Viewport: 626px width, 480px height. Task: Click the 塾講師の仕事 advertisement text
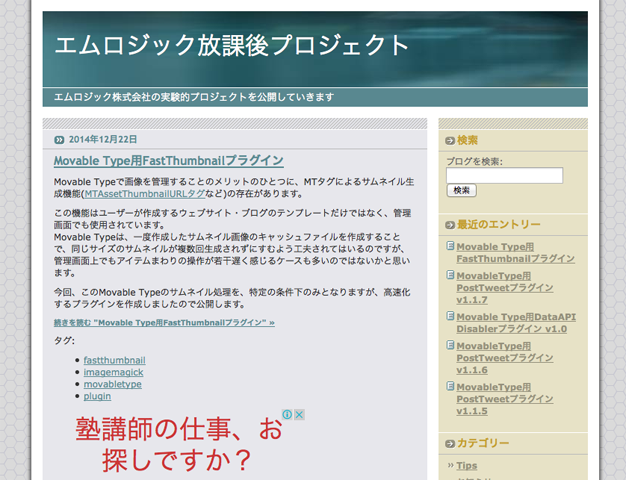(x=179, y=444)
